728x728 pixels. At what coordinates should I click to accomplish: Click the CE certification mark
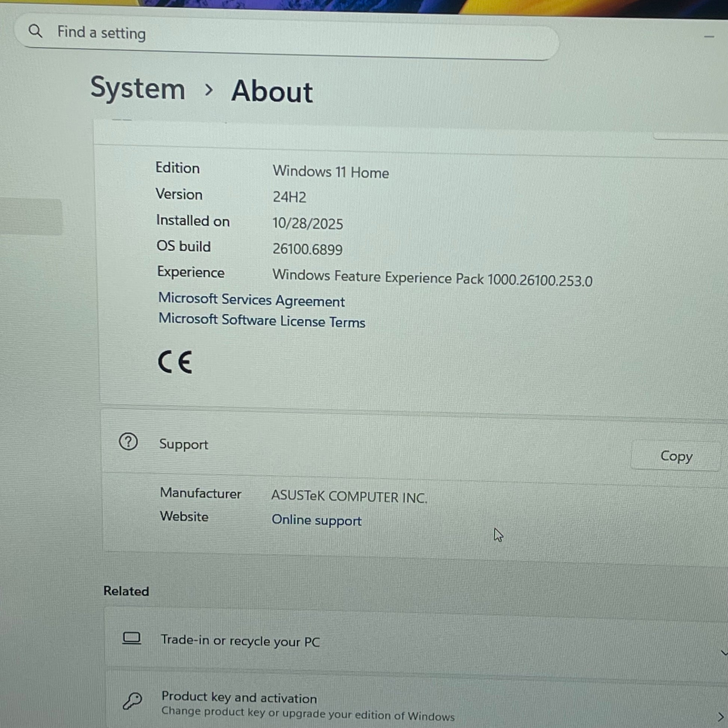click(x=175, y=362)
